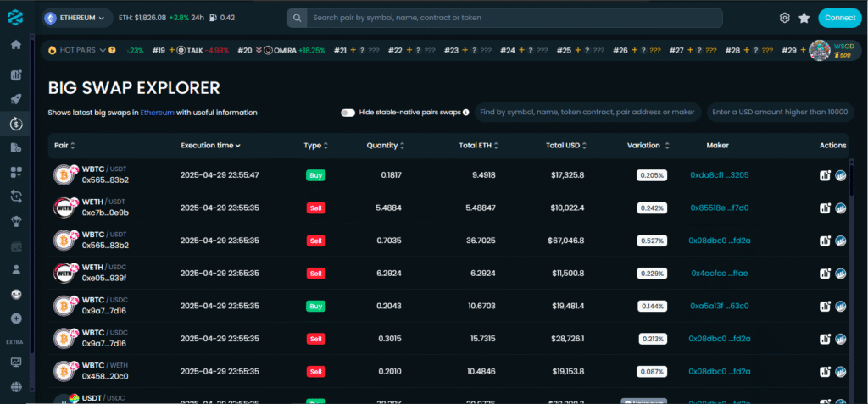Viewport: 868px width, 404px height.
Task: Click WETH/USDT pair address 0xc7b...0e9b
Action: point(105,213)
